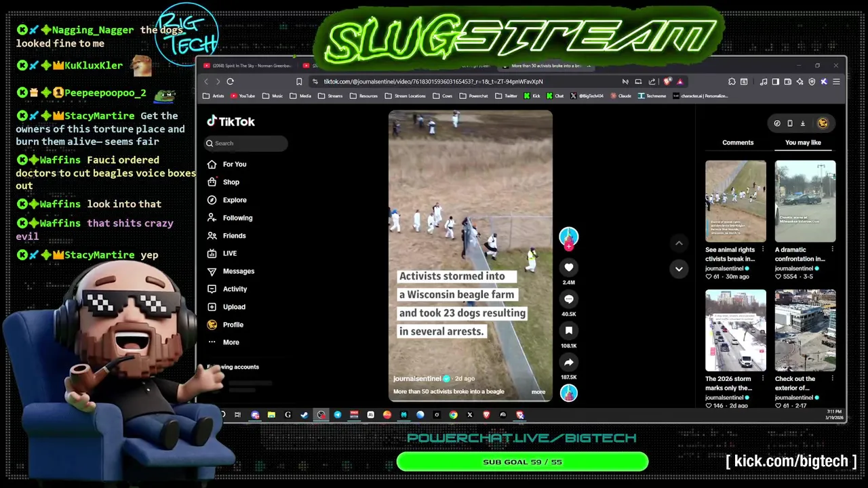Go to previous video with up chevron

coord(679,243)
